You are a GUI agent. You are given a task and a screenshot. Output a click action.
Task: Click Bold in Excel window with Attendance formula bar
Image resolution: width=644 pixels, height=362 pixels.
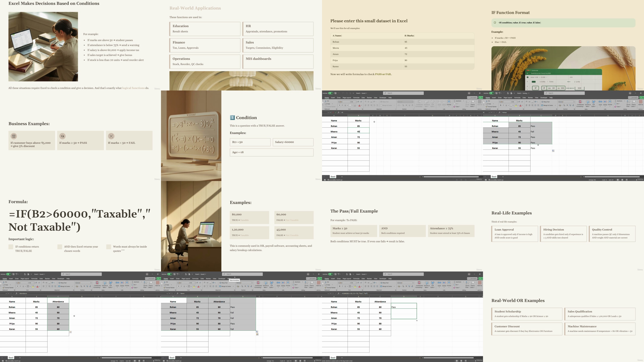[18, 286]
